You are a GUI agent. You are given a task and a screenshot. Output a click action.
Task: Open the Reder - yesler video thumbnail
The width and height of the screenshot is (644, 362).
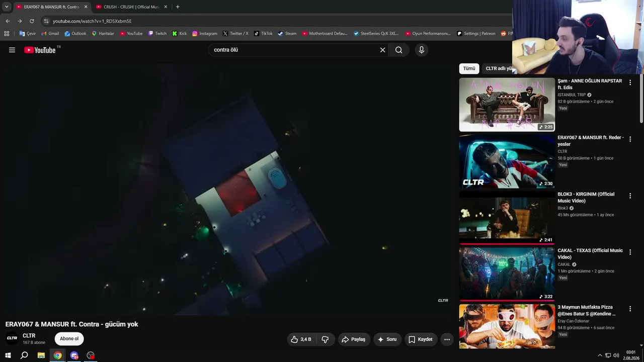(507, 161)
